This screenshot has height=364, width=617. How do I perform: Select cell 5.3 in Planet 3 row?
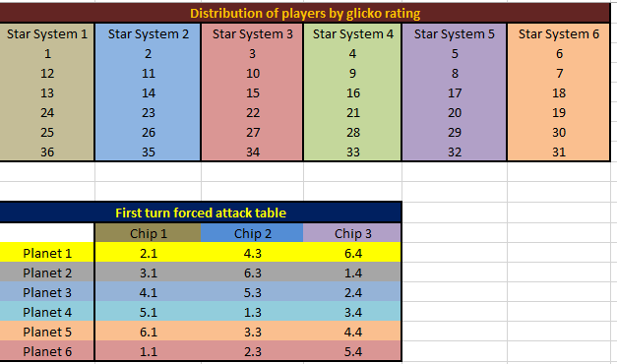pyautogui.click(x=252, y=292)
